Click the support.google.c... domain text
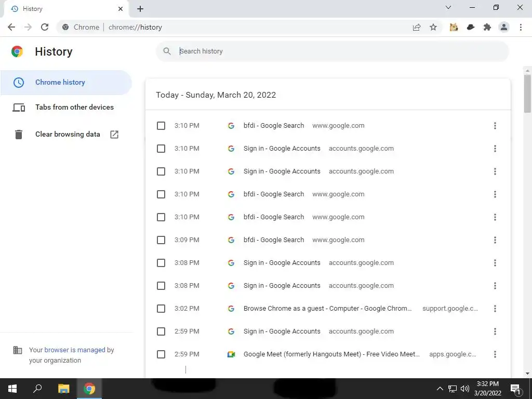 [450, 309]
